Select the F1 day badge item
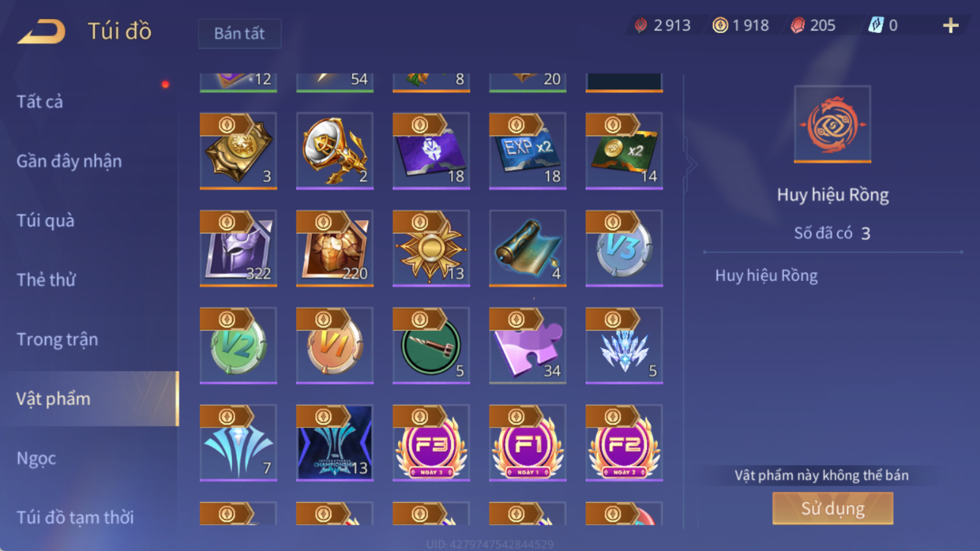This screenshot has width=980, height=551. [528, 443]
